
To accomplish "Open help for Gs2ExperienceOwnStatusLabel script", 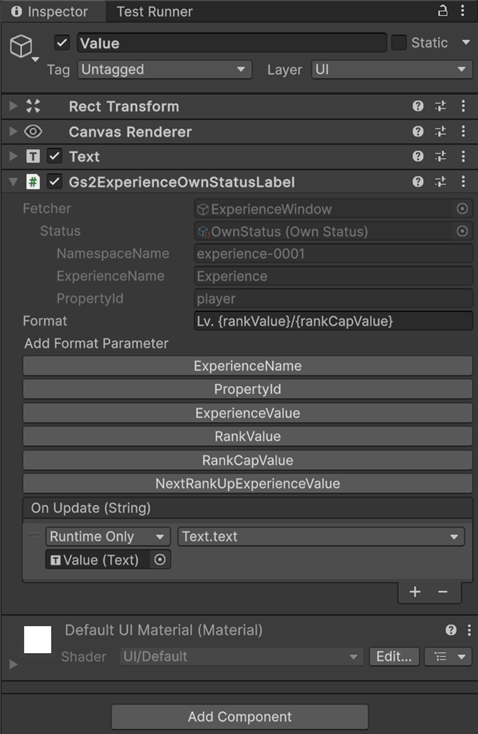I will pos(418,182).
